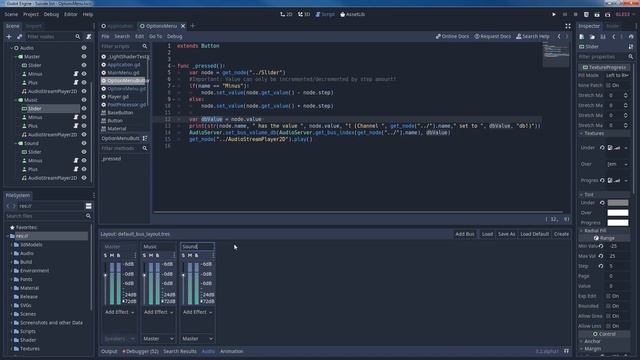Create new resource icon in Inspector
The width and height of the screenshot is (640, 360).
point(582,37)
